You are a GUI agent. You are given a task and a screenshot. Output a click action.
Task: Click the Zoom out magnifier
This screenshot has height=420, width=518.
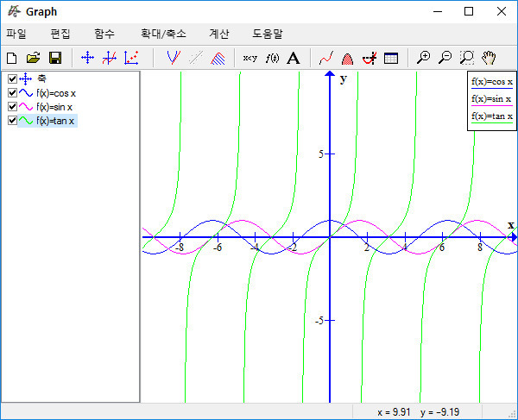click(x=445, y=58)
